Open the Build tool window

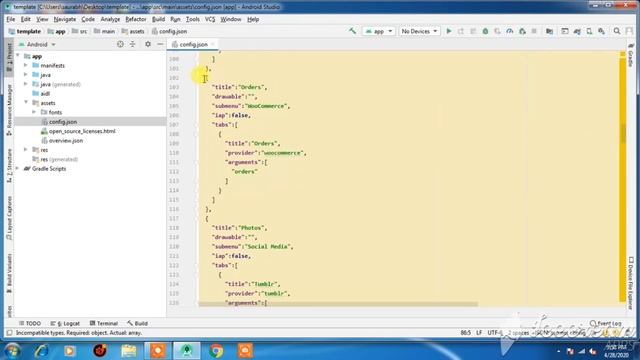click(138, 323)
